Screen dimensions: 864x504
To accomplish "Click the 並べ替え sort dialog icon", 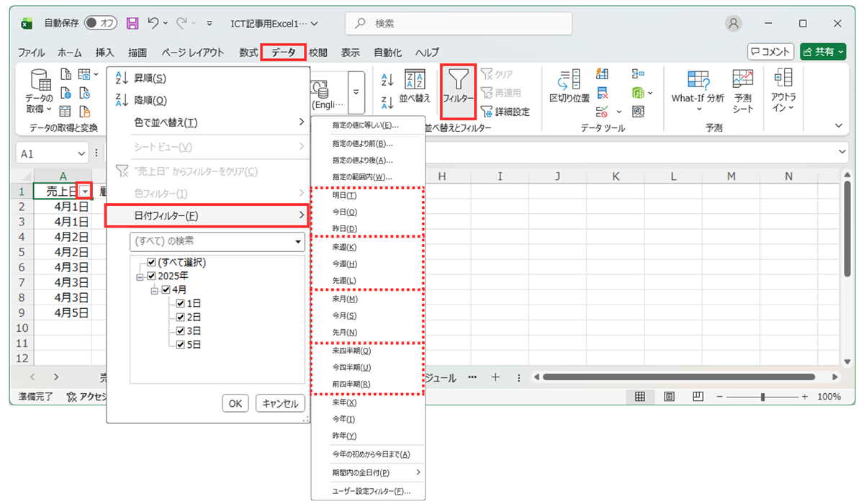I will (414, 88).
